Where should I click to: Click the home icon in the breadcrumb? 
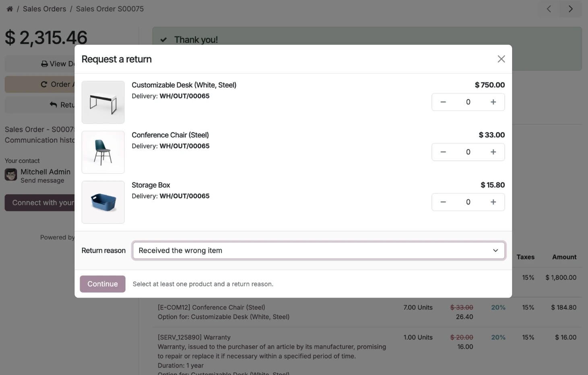9,8
